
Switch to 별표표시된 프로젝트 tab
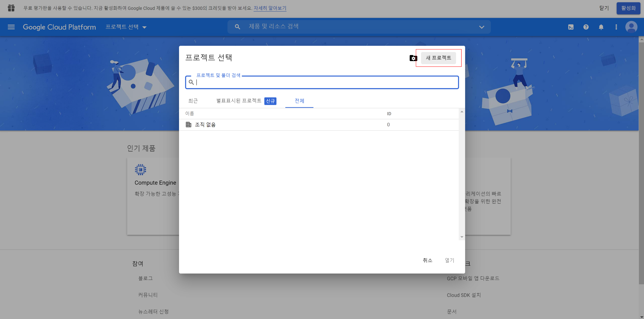[239, 101]
